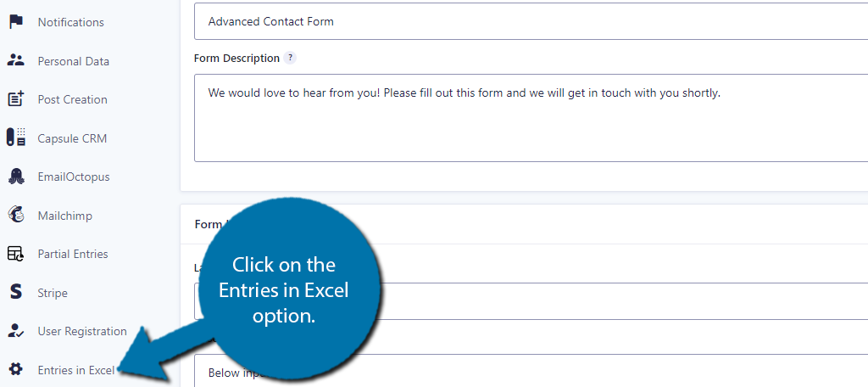Click the Notifications flag icon

point(16,21)
